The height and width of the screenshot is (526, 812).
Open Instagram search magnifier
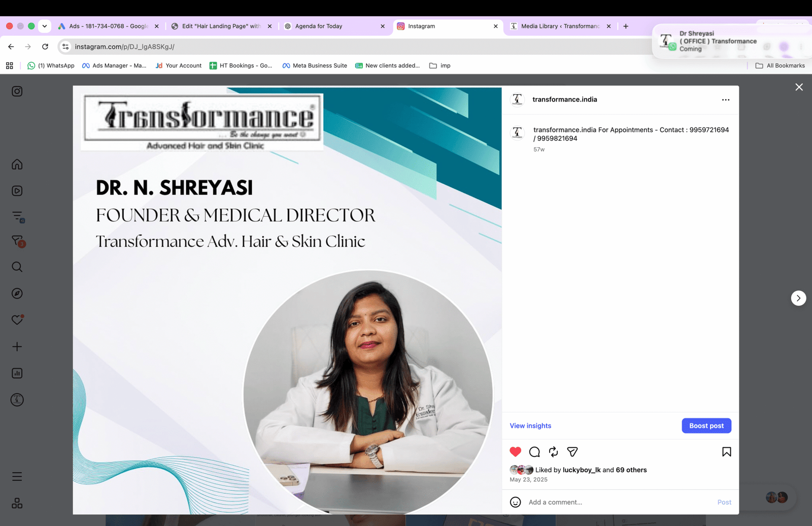coord(17,267)
